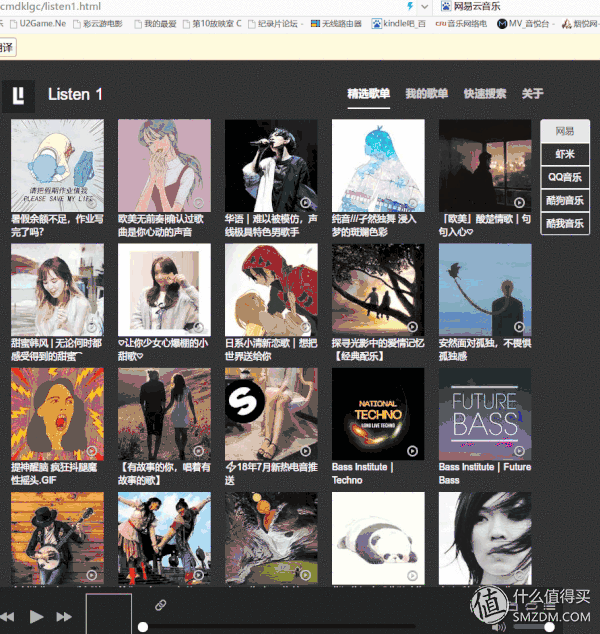Click the listen1.html address bar URL
This screenshot has height=634, width=600.
point(51,6)
